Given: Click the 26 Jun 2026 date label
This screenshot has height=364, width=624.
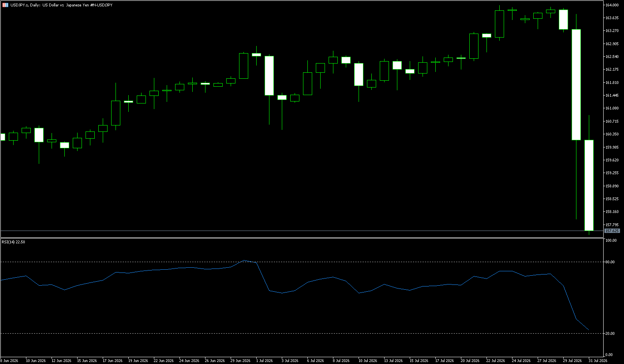Looking at the screenshot, I should 215,360.
